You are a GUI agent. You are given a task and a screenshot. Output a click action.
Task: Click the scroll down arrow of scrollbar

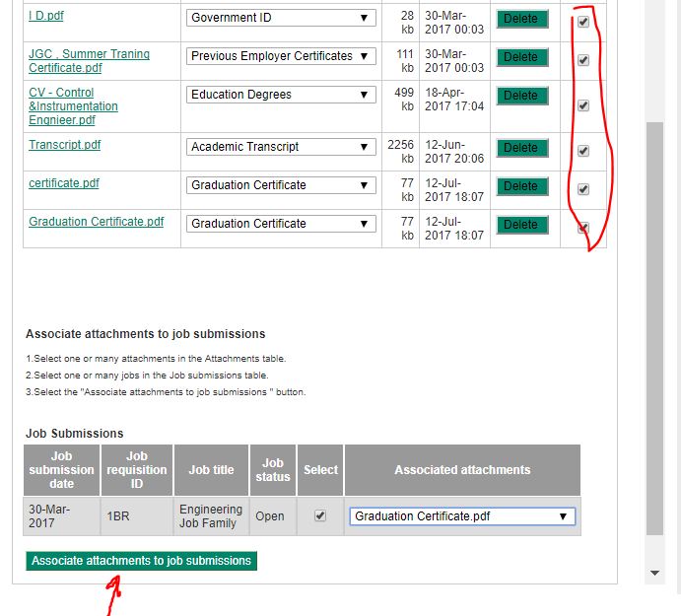click(654, 573)
